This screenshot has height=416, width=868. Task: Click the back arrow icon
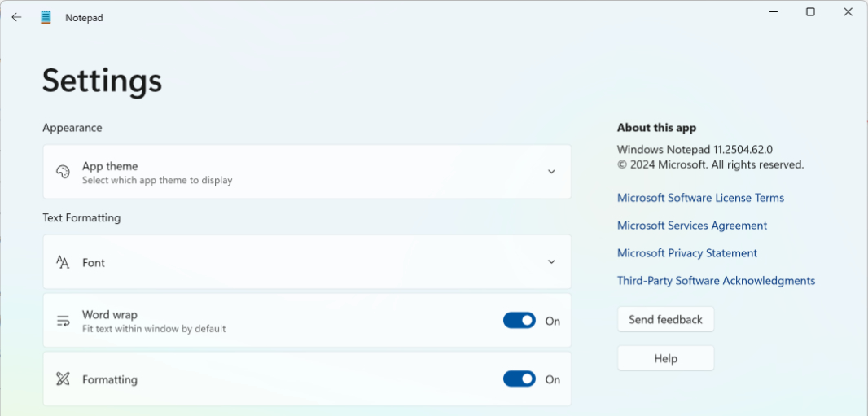[x=16, y=17]
